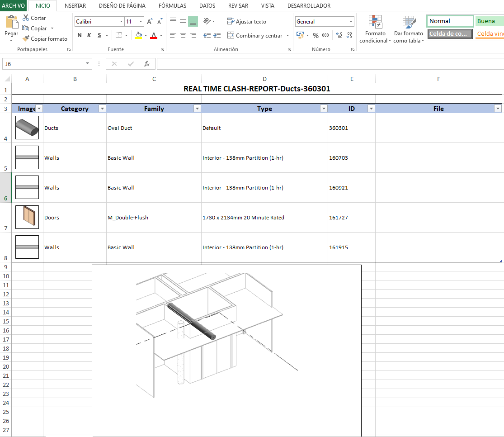Open the font name Calibri dropdown

pyautogui.click(x=121, y=22)
